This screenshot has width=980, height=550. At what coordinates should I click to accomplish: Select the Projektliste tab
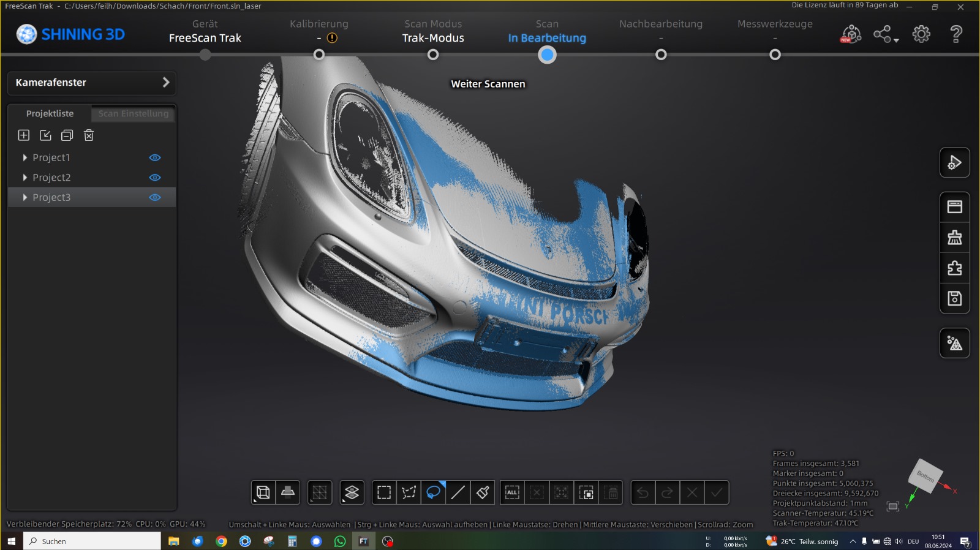tap(50, 114)
